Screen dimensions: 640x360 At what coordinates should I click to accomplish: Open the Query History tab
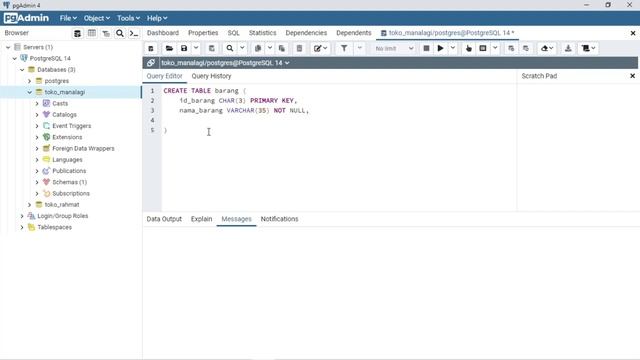[211, 76]
